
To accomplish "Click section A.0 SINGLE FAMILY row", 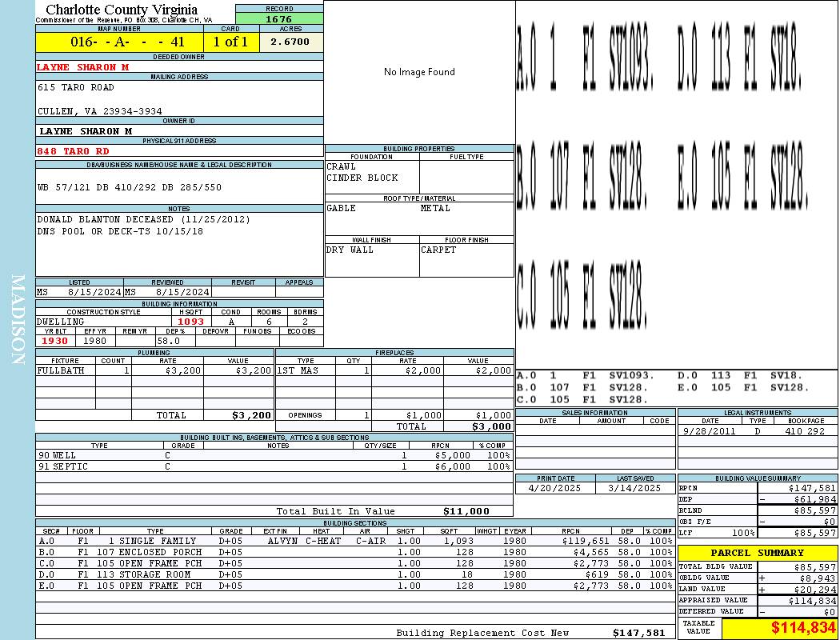I will tap(355, 541).
